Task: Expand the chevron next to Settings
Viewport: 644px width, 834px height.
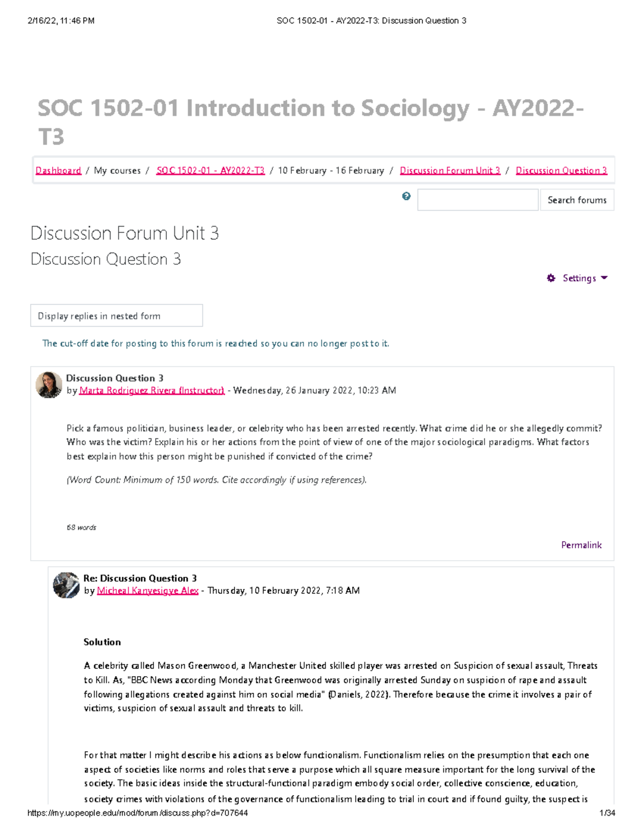Action: coord(604,278)
